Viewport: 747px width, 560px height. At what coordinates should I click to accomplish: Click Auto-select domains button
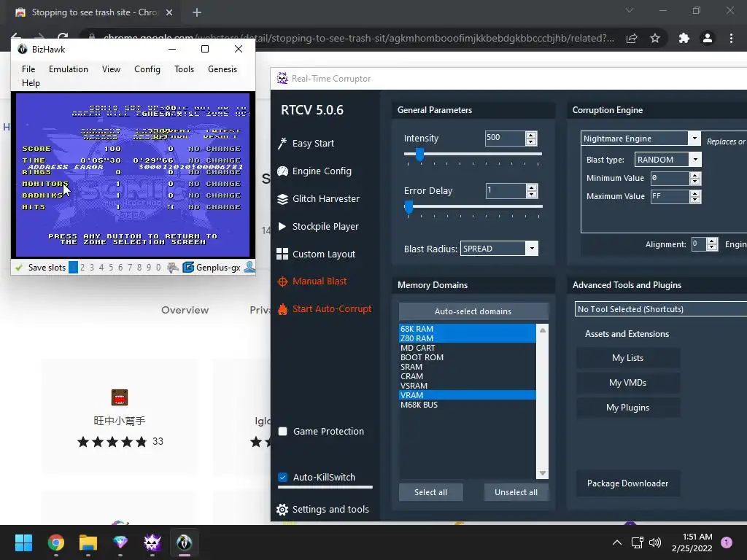[x=473, y=311]
